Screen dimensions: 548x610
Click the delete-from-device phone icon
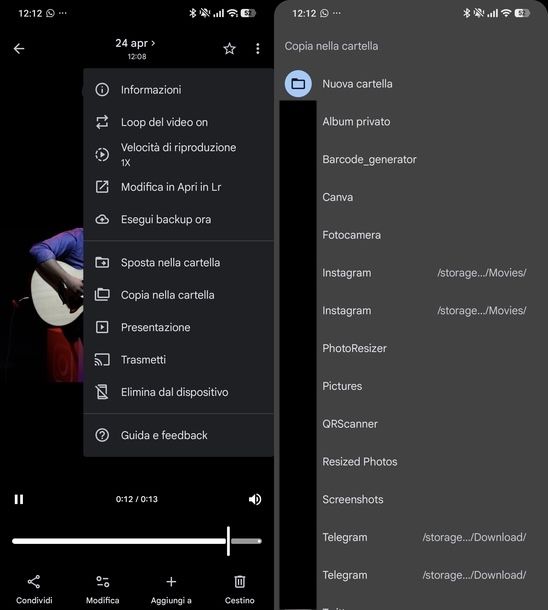102,392
